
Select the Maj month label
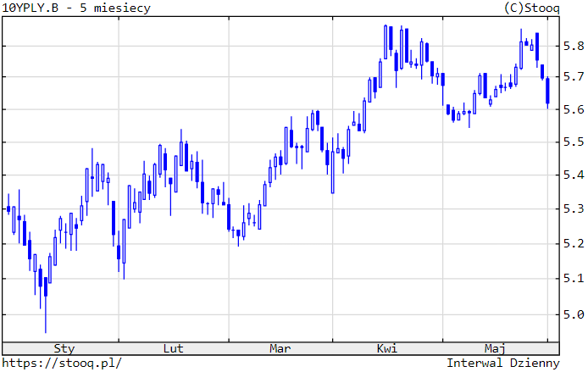coord(495,348)
